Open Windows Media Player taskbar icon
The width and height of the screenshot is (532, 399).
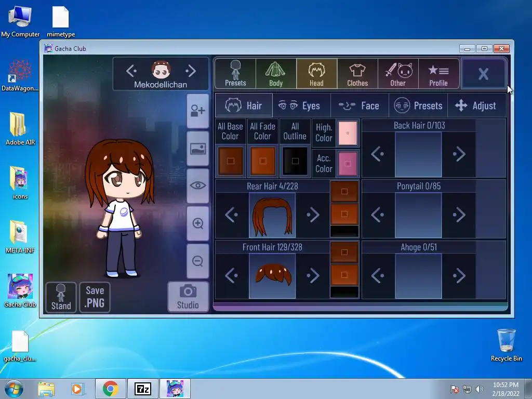(77, 389)
